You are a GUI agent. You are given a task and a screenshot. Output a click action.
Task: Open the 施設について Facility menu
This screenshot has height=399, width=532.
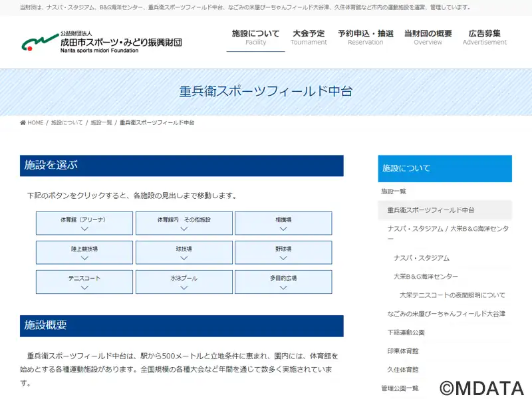(x=255, y=37)
